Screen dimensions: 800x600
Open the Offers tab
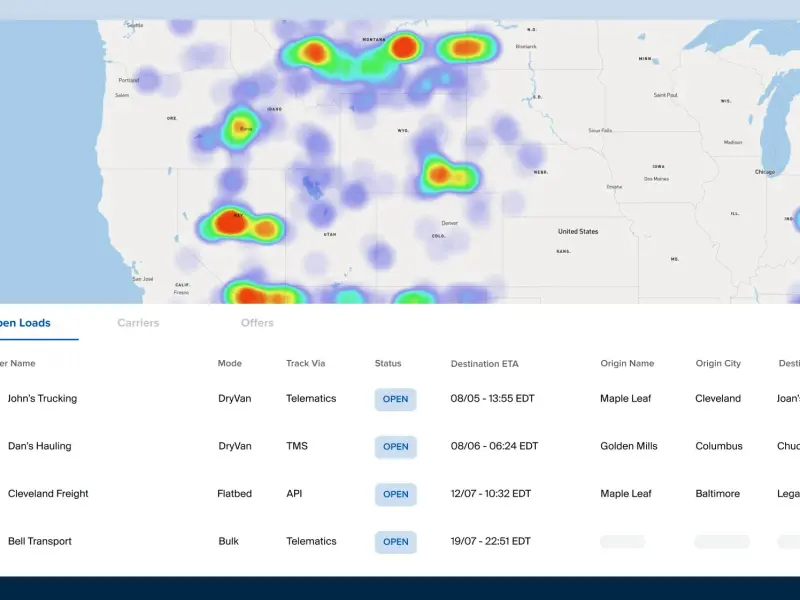(x=257, y=323)
